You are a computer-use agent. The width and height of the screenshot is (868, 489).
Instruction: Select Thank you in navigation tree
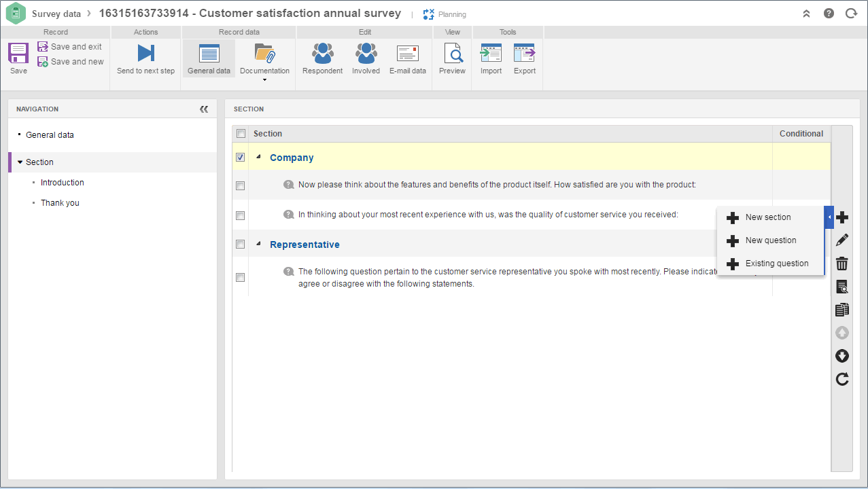pos(60,203)
